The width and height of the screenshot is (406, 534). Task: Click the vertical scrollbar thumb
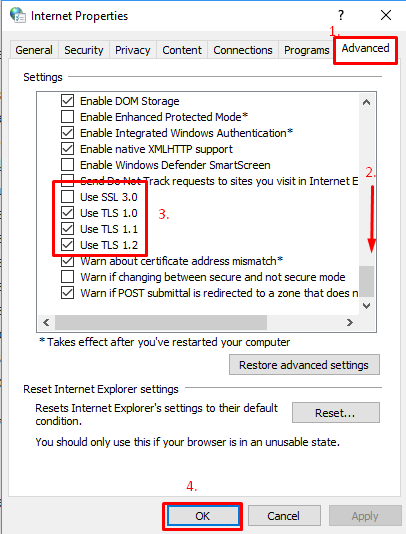366,281
